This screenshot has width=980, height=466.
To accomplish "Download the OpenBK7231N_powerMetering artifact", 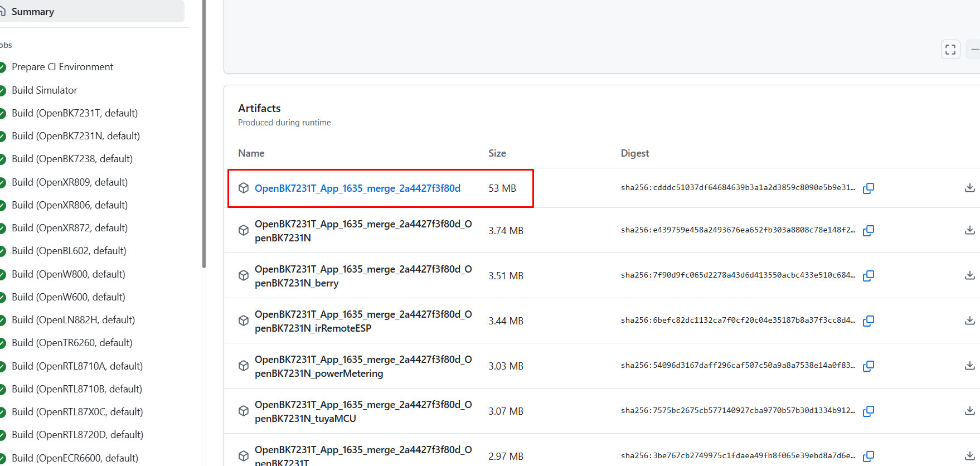I will pyautogui.click(x=970, y=366).
